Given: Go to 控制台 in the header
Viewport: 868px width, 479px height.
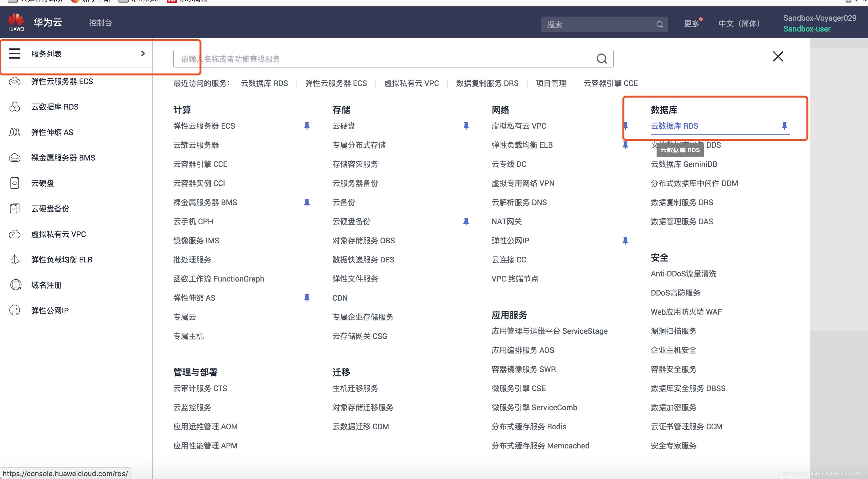Looking at the screenshot, I should coord(100,23).
